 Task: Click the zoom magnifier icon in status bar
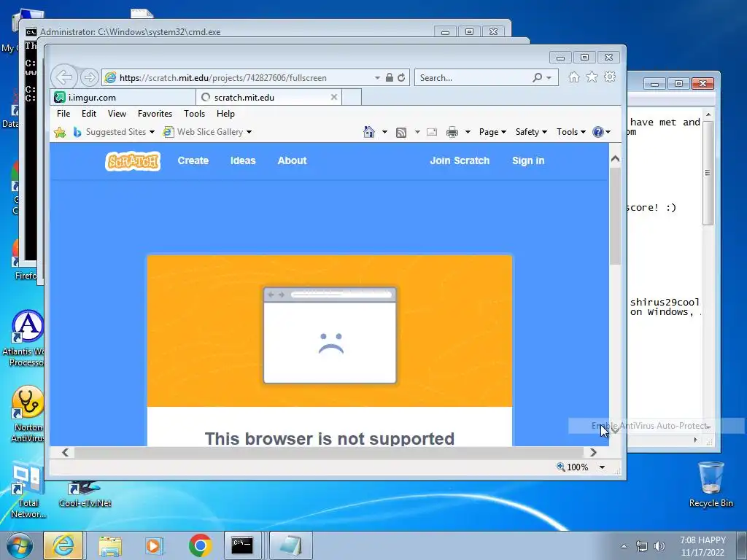click(x=561, y=467)
